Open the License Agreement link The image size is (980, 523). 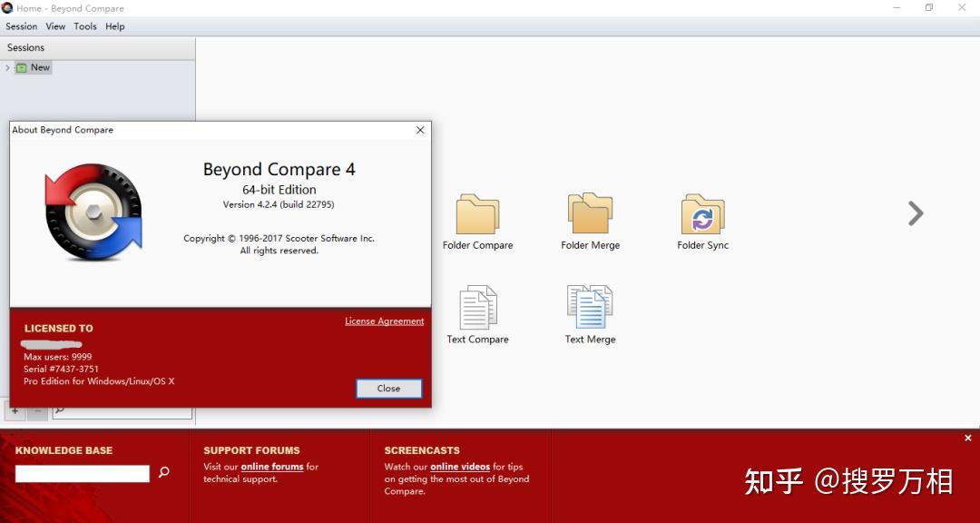[x=384, y=321]
